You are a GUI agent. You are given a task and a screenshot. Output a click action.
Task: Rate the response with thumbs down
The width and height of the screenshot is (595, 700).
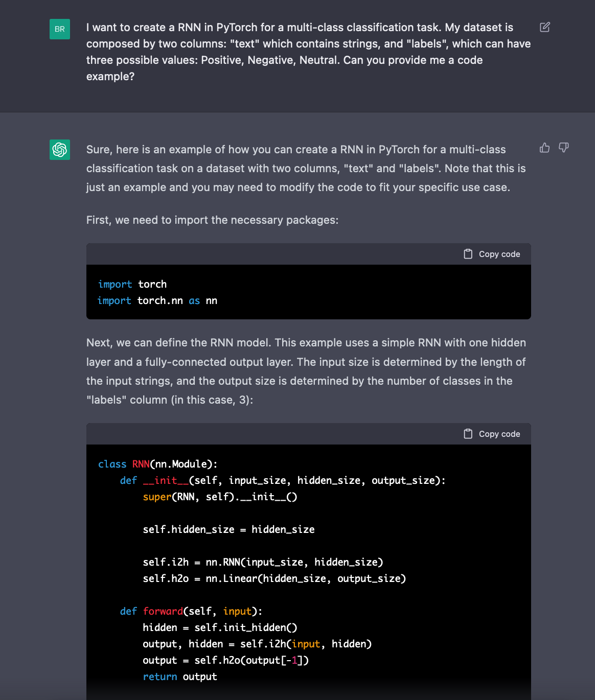(563, 148)
